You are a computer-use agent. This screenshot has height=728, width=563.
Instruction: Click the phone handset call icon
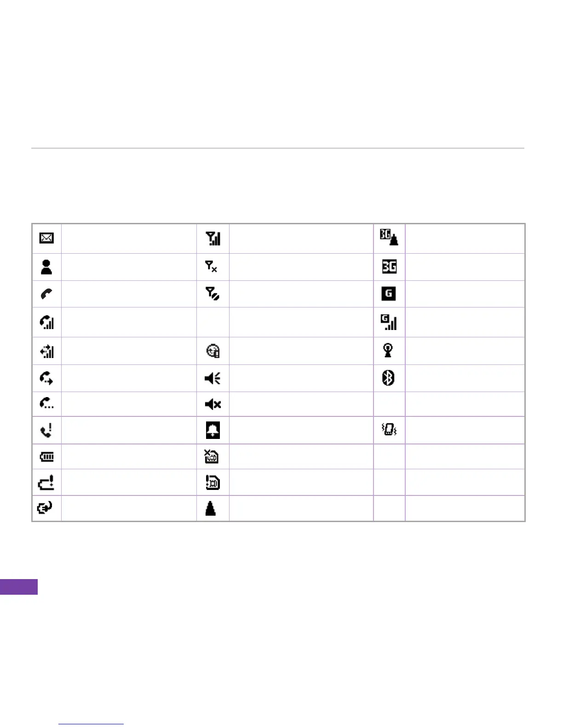pyautogui.click(x=46, y=294)
